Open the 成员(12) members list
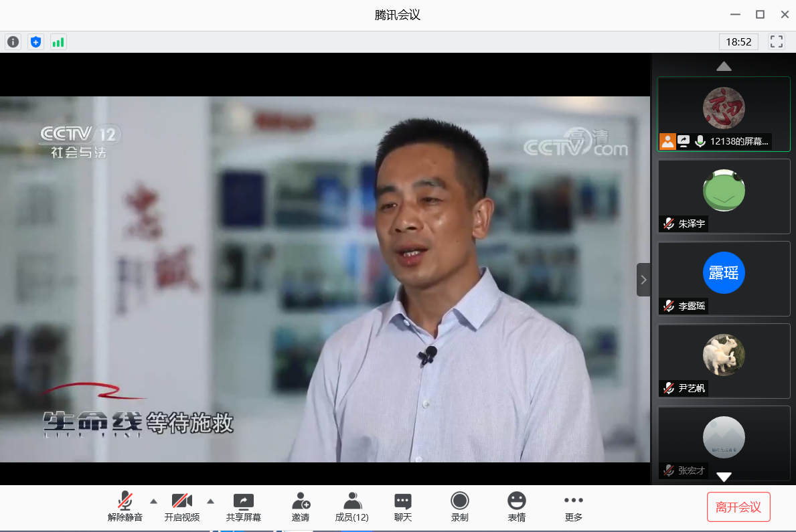796x532 pixels. [x=352, y=507]
